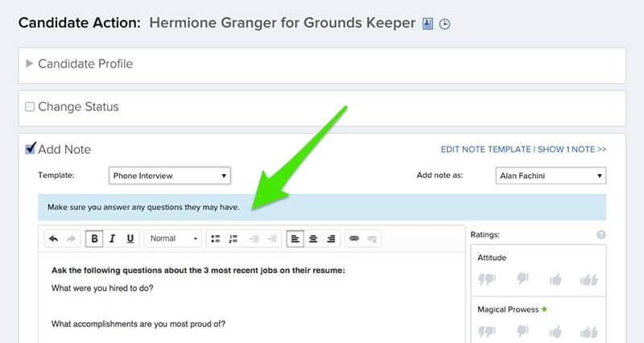
Task: Open the Add note as dropdown
Action: (551, 176)
